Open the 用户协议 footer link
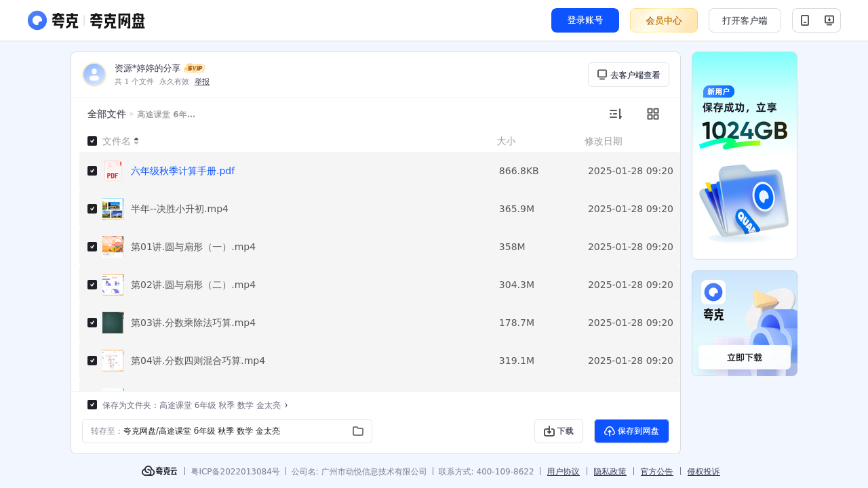The width and height of the screenshot is (868, 488). (x=564, y=472)
